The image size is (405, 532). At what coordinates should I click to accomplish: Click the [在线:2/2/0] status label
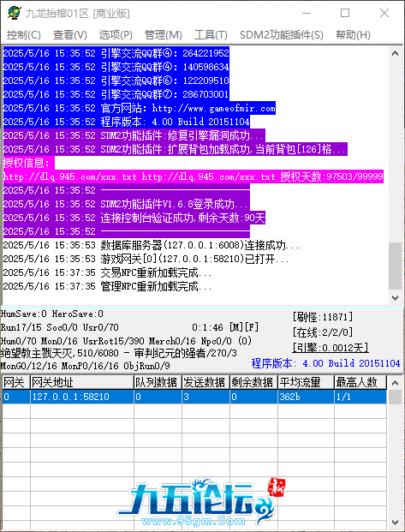pyautogui.click(x=323, y=332)
